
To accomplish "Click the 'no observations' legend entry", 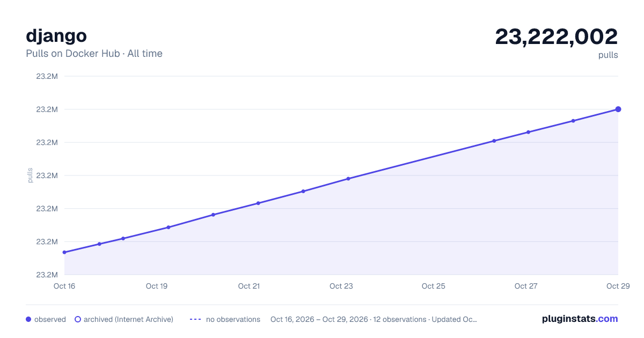I will pos(225,319).
